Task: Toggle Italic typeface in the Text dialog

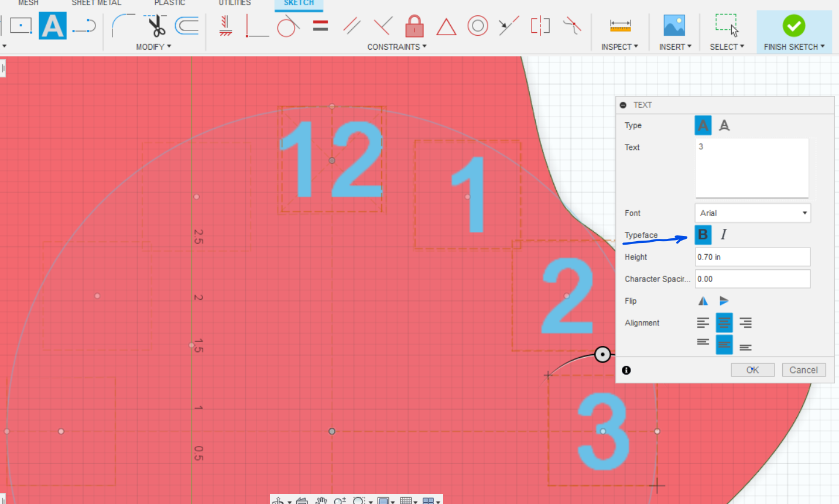Action: pos(723,234)
